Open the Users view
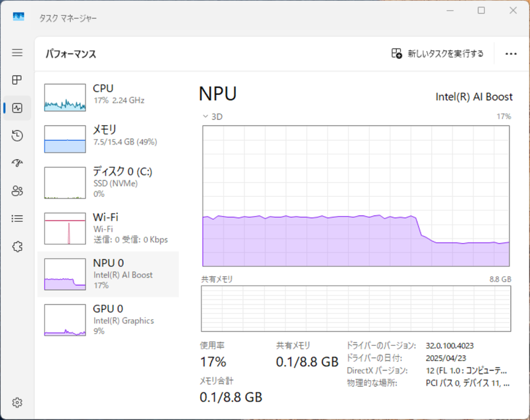Viewport: 530px width, 420px height. coord(17,191)
